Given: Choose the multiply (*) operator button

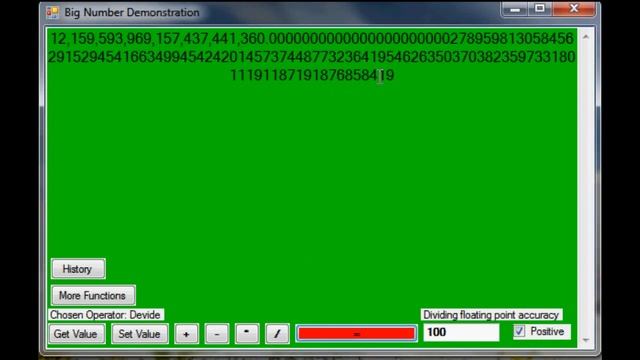Looking at the screenshot, I should click(247, 334).
